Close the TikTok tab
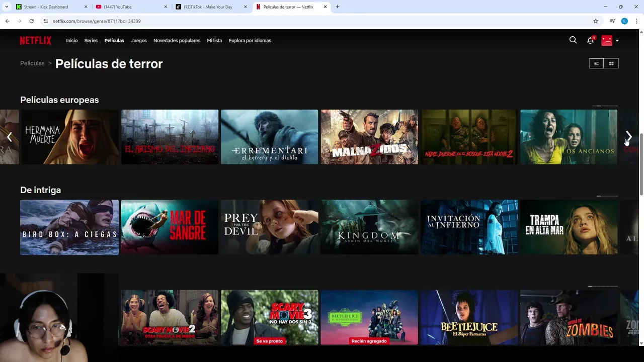This screenshot has height=362, width=644. pyautogui.click(x=246, y=7)
